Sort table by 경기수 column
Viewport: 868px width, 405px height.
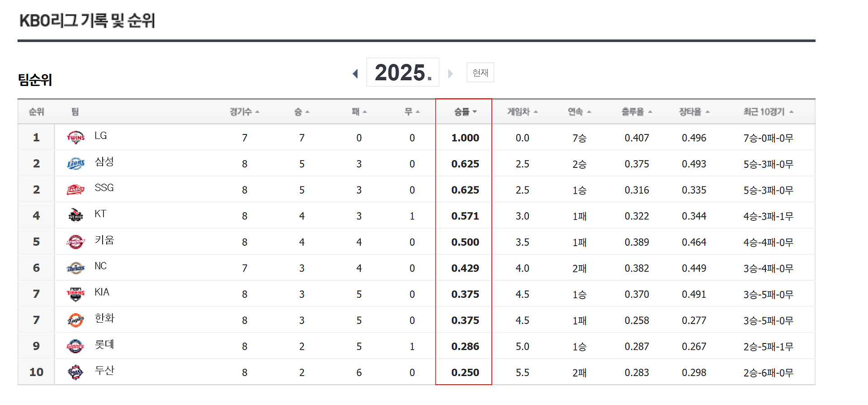pos(244,112)
